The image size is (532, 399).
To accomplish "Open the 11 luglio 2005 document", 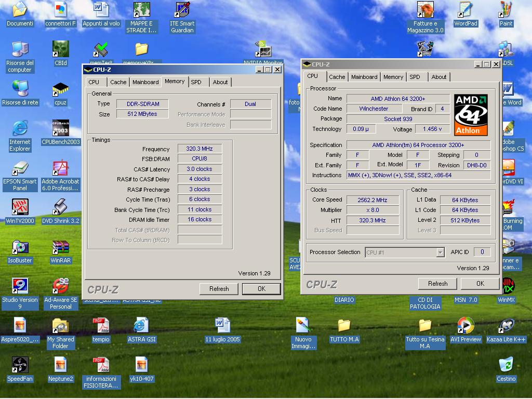I will (x=222, y=326).
